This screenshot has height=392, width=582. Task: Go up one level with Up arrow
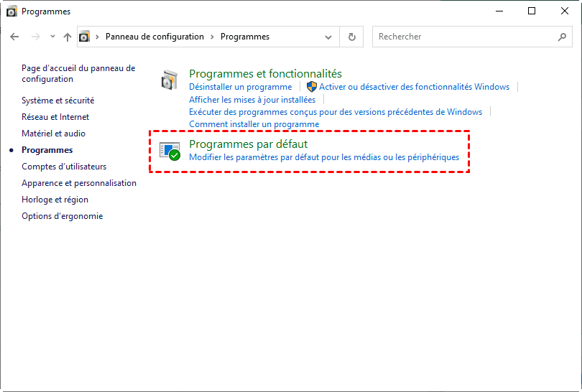[68, 37]
